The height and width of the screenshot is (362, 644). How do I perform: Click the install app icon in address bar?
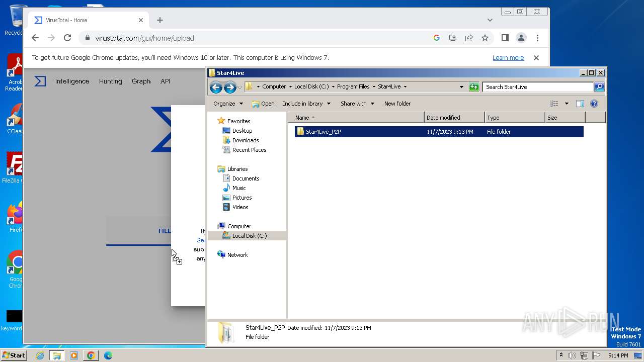[x=453, y=38]
